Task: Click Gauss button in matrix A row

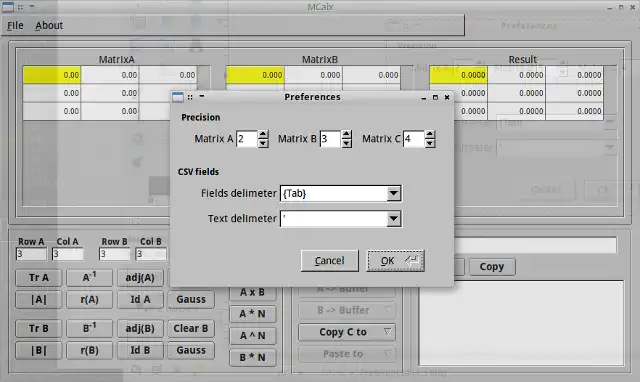Action: pyautogui.click(x=191, y=300)
